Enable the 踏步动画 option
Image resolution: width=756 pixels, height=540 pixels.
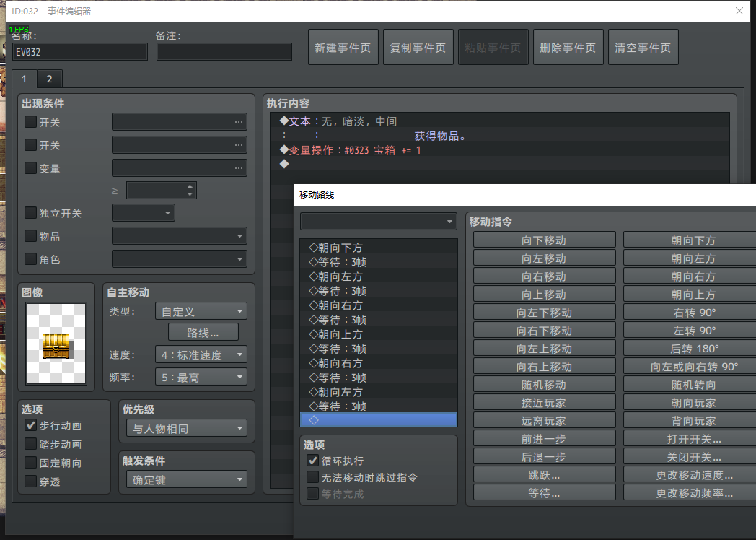[30, 444]
